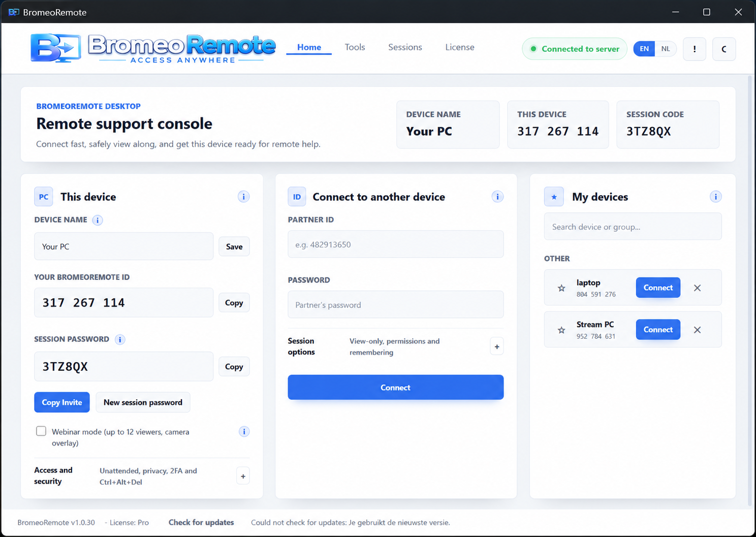
Task: Click the OTHER group label
Action: point(557,259)
